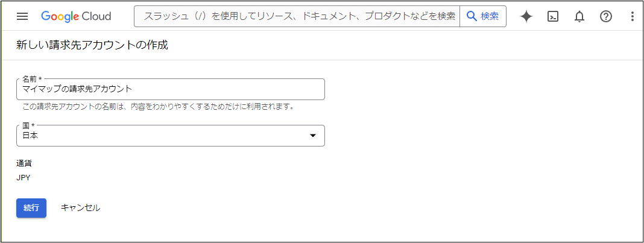Click the magnifier icon in 検索 button
The image size is (644, 243).
click(472, 16)
